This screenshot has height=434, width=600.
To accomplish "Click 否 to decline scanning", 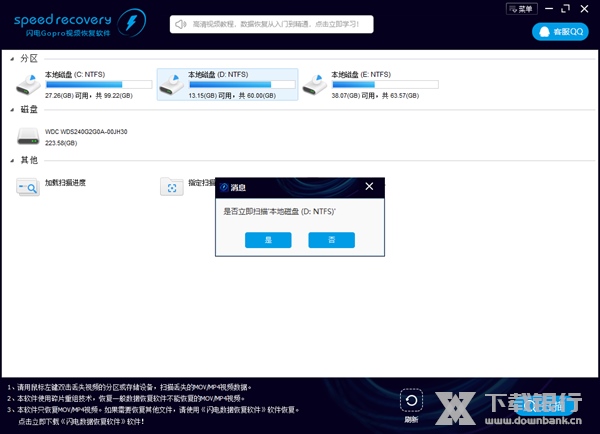I will (x=330, y=240).
